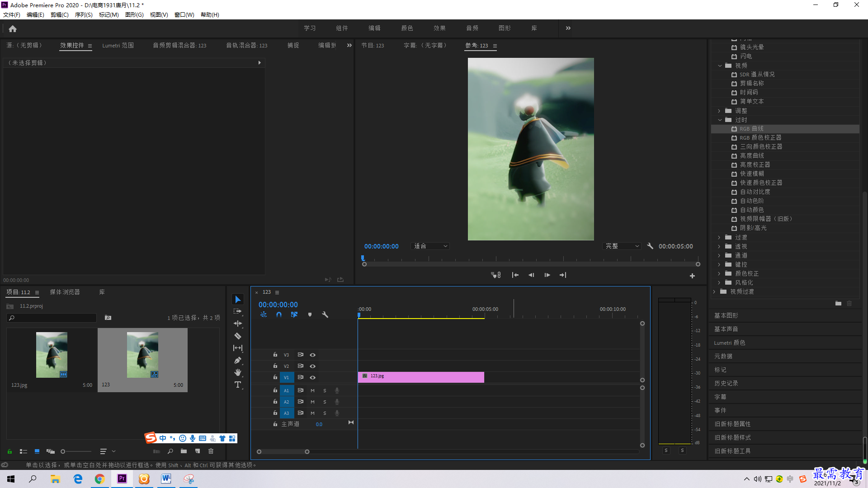868x488 pixels.
Task: Open Word from the taskbar
Action: 166,479
